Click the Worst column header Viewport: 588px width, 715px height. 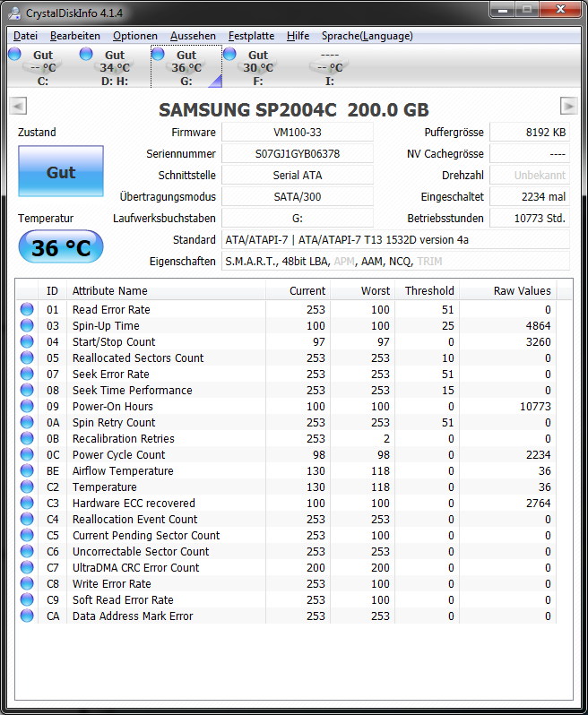click(363, 291)
